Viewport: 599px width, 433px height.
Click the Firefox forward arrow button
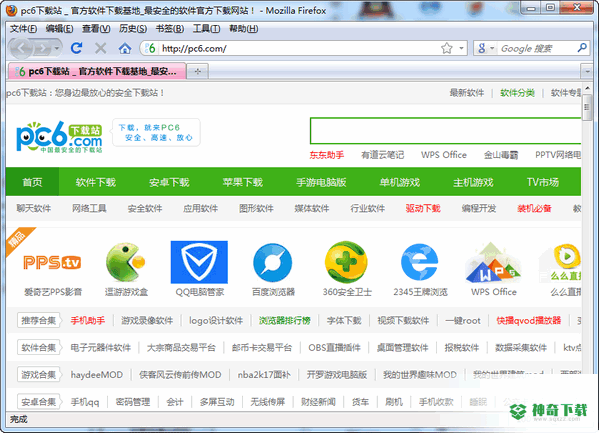(43, 49)
